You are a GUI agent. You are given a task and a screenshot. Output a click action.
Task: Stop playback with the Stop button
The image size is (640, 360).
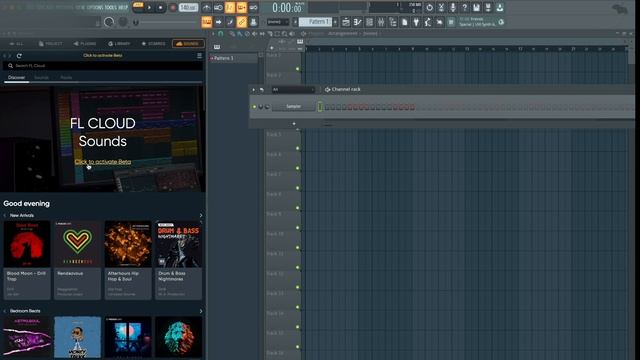pos(160,7)
